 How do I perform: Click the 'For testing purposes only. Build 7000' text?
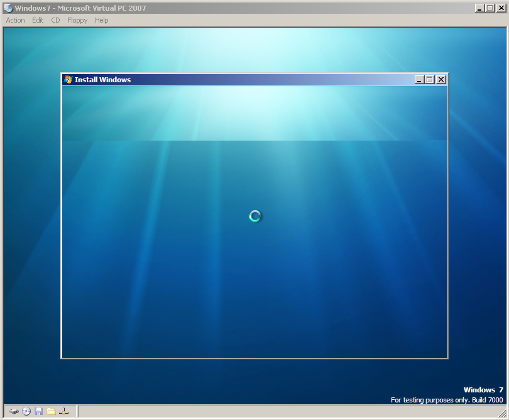tap(447, 400)
